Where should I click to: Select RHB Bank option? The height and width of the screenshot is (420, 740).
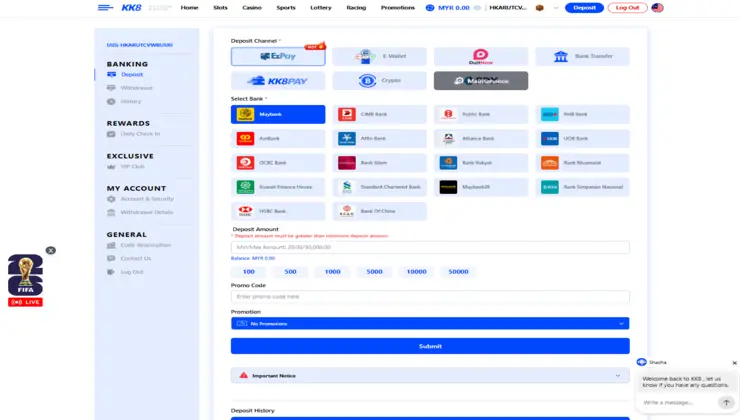point(582,114)
